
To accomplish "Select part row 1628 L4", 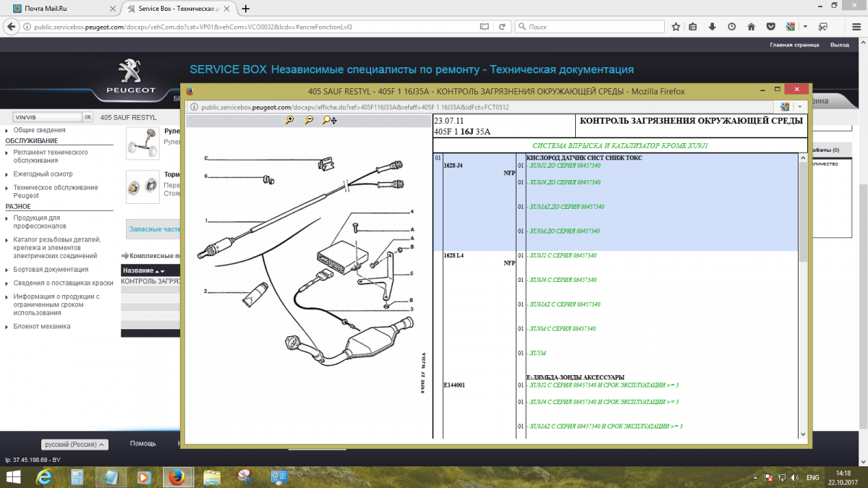I will coord(454,256).
